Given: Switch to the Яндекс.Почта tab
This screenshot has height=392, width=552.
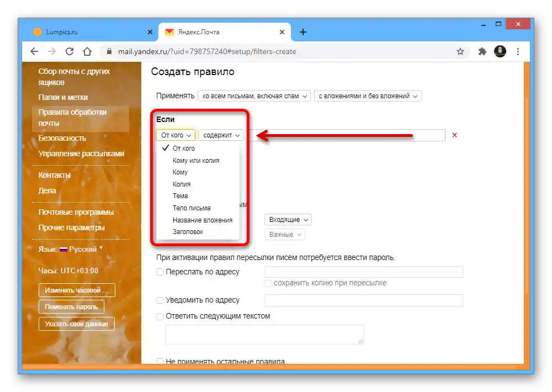Looking at the screenshot, I should pos(225,32).
